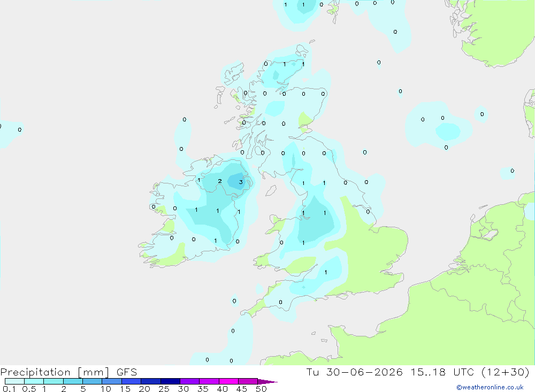Select the '10' legend scale label

click(106, 389)
